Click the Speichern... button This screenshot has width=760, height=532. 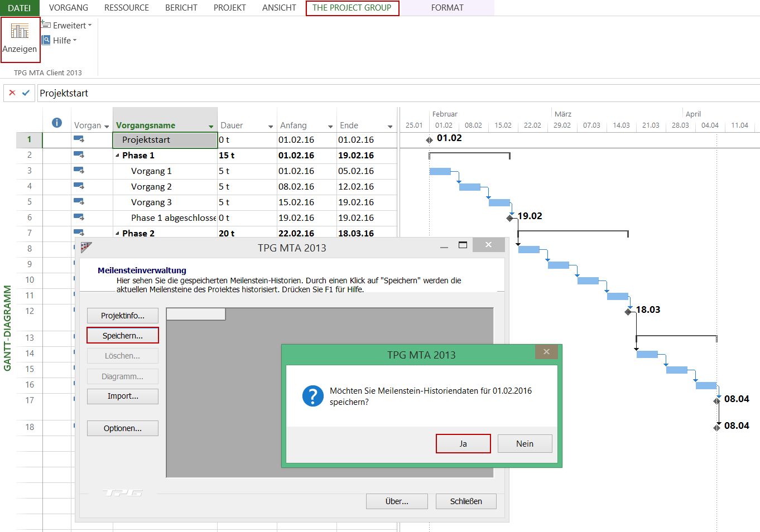(x=123, y=336)
